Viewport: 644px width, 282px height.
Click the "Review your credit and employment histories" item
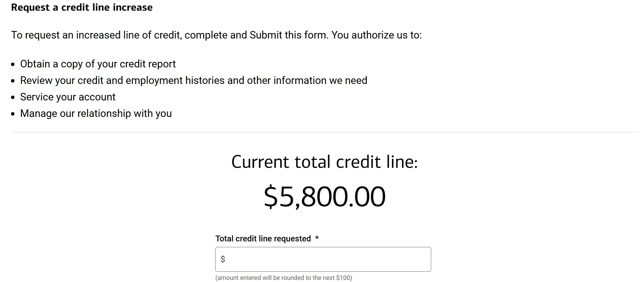194,80
